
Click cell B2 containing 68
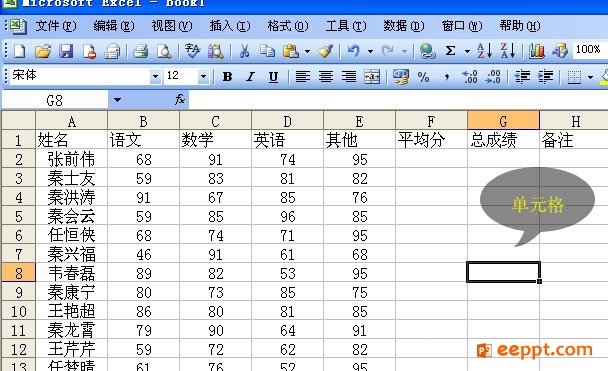coord(143,159)
